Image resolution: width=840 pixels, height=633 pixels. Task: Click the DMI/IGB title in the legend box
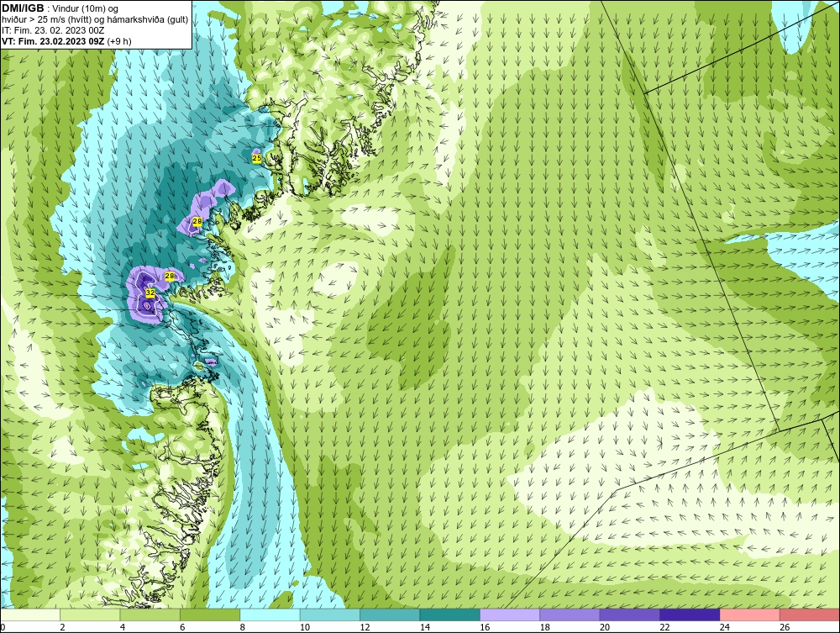tap(23, 8)
